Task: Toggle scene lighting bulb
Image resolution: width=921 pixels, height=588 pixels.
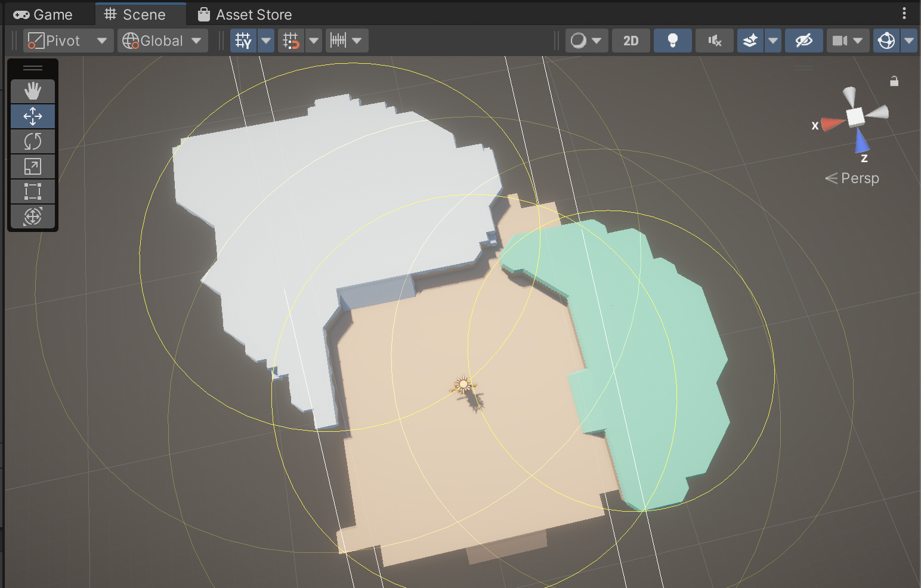Action: [673, 41]
